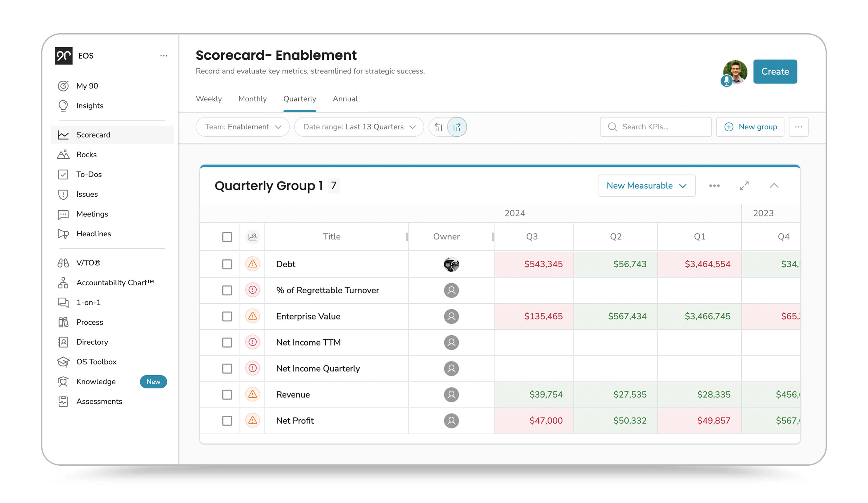Image resolution: width=868 pixels, height=503 pixels.
Task: Click the Net Income TTM alert icon
Action: [x=253, y=342]
